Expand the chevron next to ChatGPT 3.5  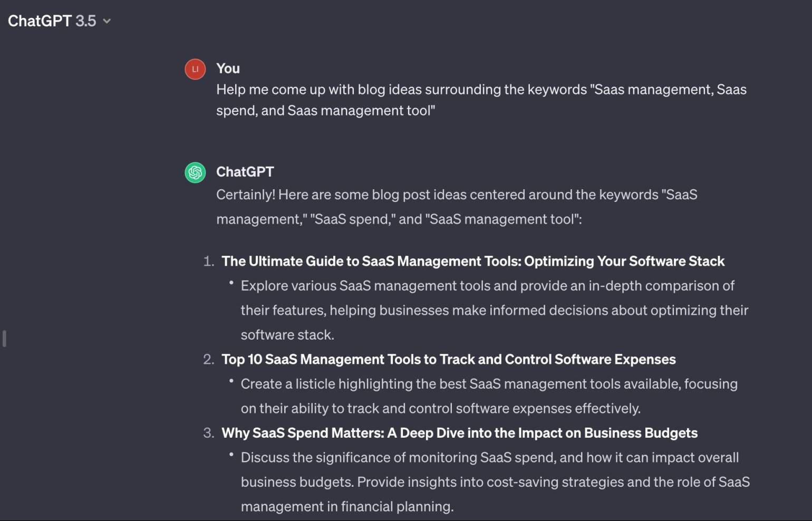coord(107,22)
